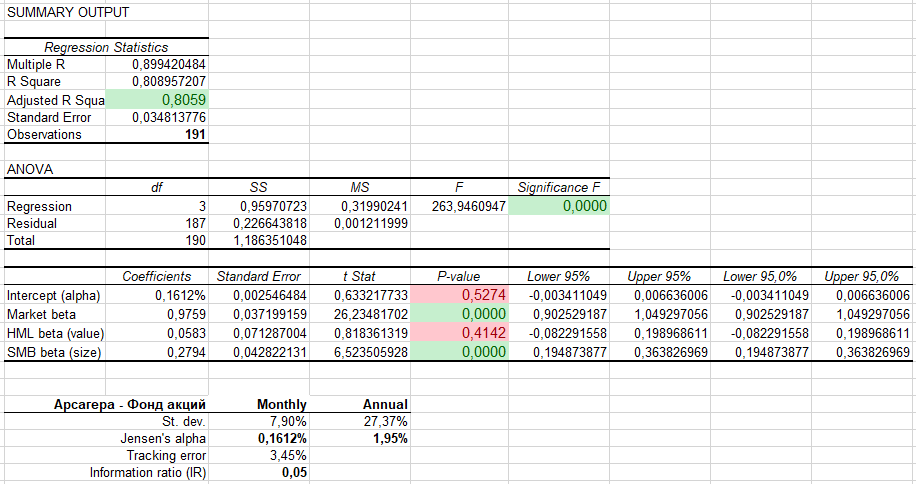The height and width of the screenshot is (484, 916).
Task: Click the Lower 95% column header
Action: tap(558, 276)
